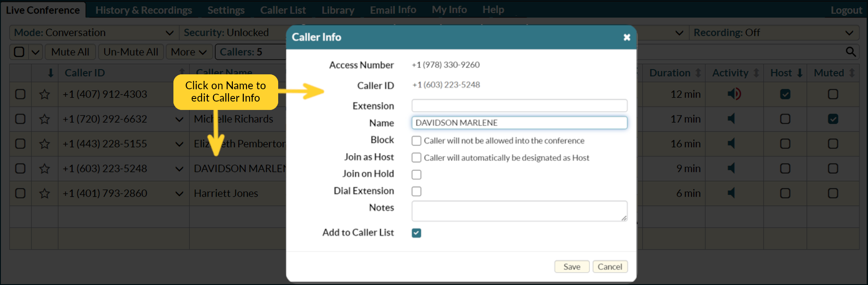Image resolution: width=868 pixels, height=285 pixels.
Task: Open the Library tab
Action: 338,10
